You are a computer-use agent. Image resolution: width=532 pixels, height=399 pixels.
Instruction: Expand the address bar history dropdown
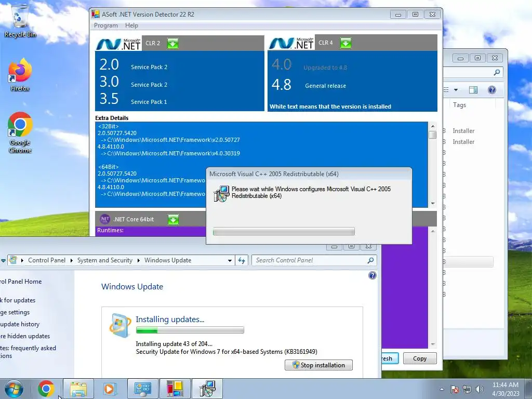point(230,261)
